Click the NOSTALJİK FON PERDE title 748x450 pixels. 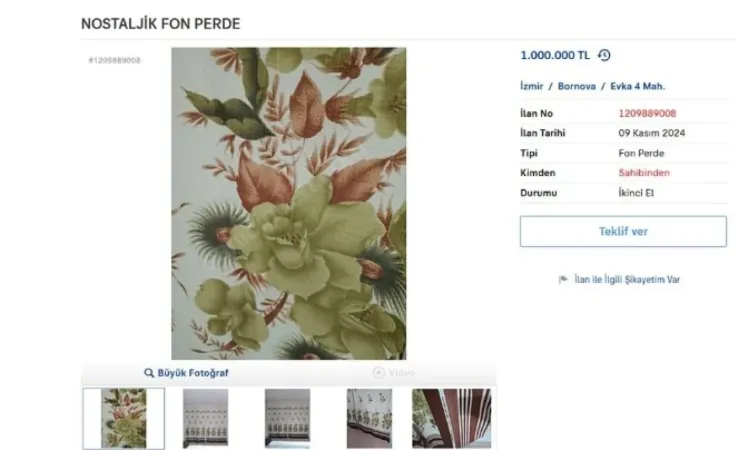point(160,24)
